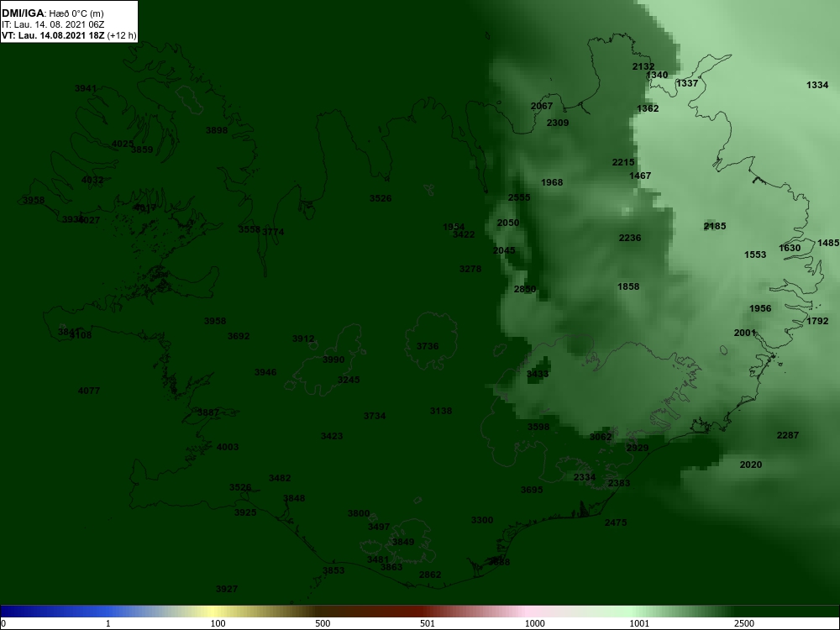Click the map value 3278
Screen dimensions: 840x630
[470, 269]
